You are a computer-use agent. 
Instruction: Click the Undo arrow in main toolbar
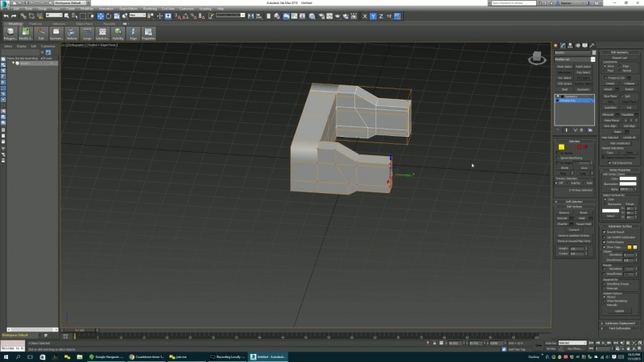[5, 16]
